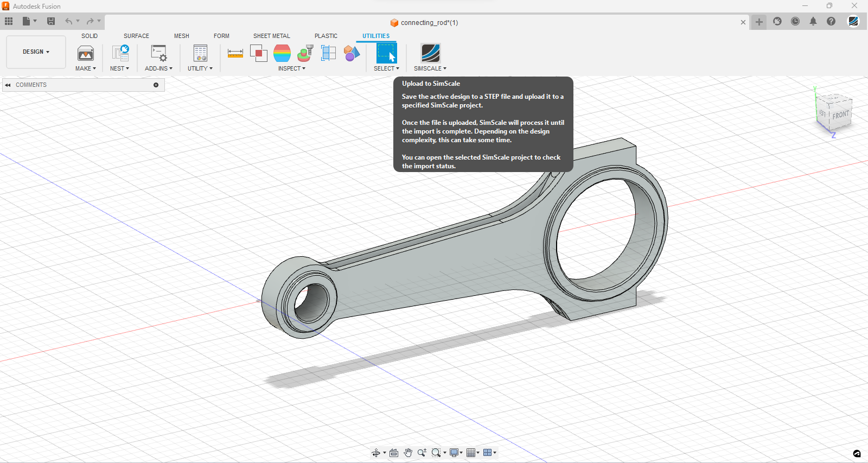Click the Measure tool ruler icon
868x463 pixels.
[x=235, y=53]
